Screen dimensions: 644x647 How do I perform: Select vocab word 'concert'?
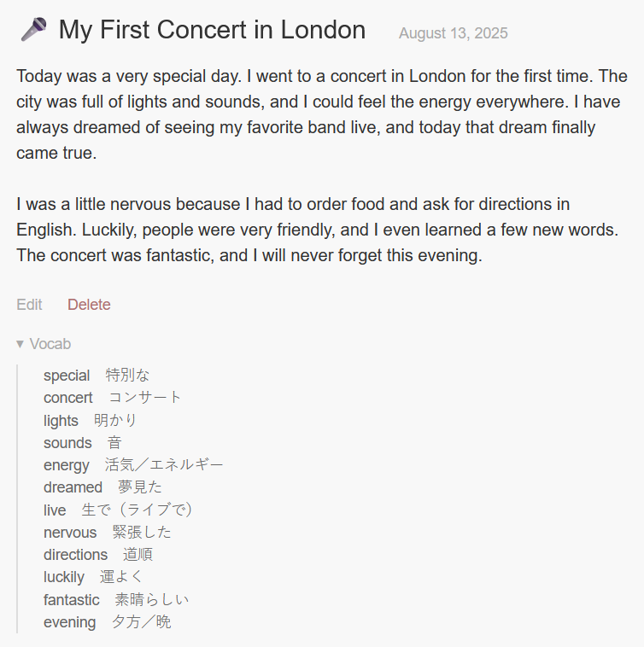point(68,398)
